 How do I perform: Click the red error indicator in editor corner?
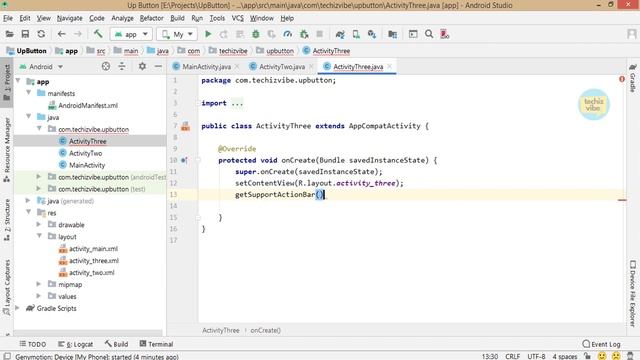point(622,79)
